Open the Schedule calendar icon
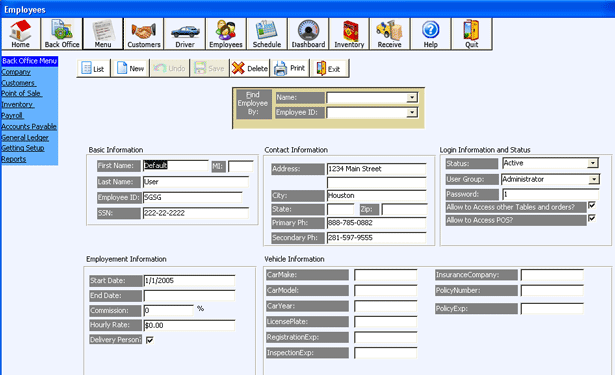The height and width of the screenshot is (375, 615). coord(267,34)
